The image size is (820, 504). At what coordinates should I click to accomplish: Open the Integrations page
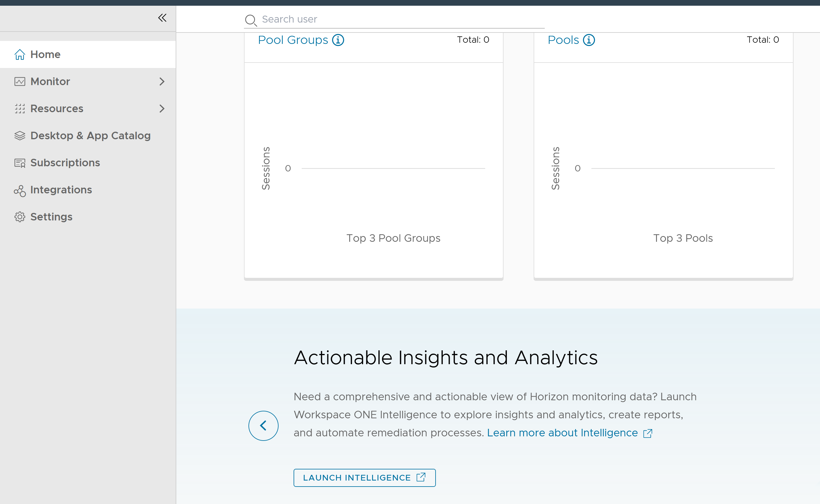[x=88, y=190]
